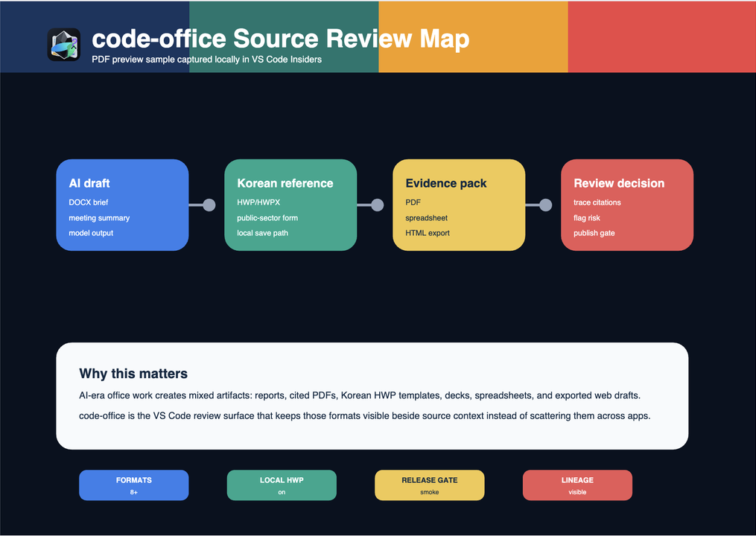Click the code-office app logo icon
The image size is (756, 536).
63,45
